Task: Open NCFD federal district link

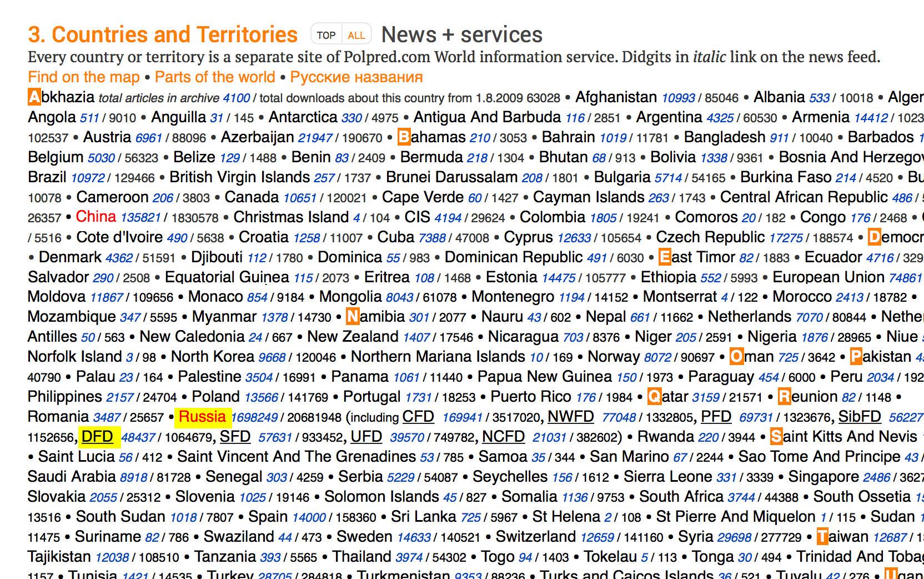Action: [x=503, y=437]
